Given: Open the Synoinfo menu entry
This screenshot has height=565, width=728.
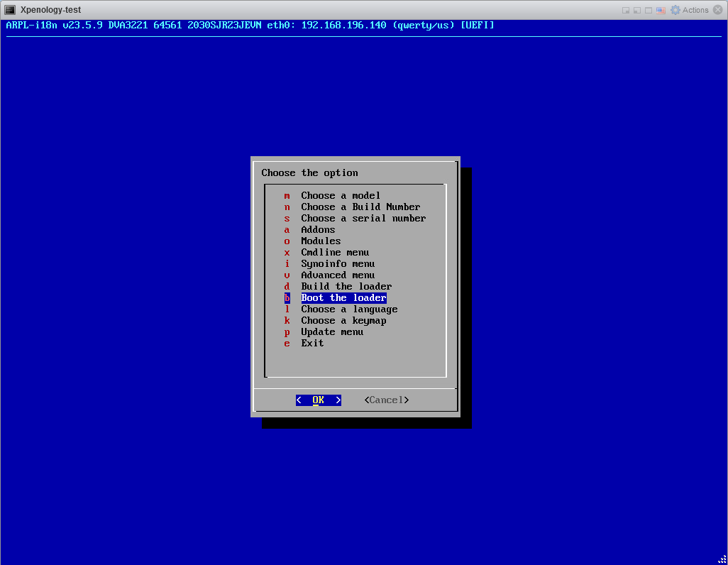Looking at the screenshot, I should coord(338,263).
